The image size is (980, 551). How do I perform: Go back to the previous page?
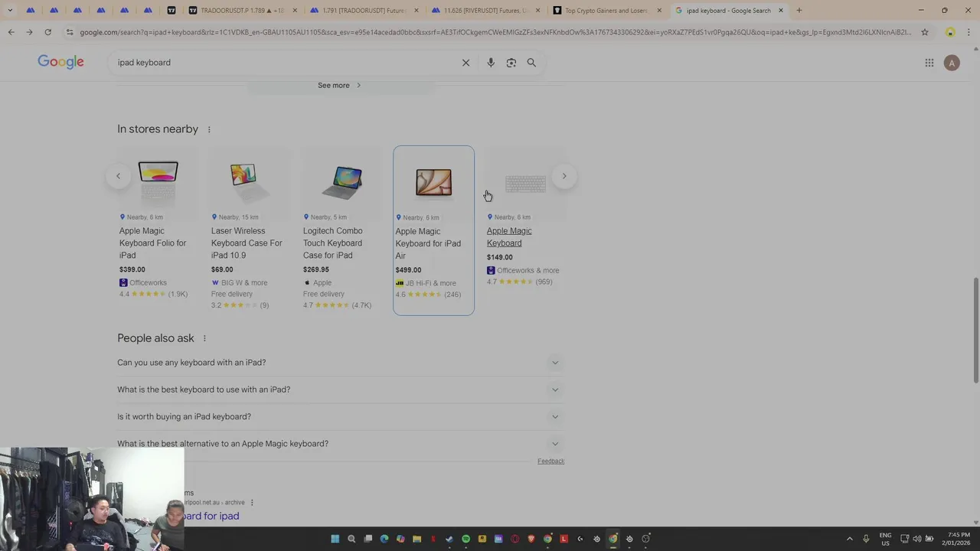11,32
